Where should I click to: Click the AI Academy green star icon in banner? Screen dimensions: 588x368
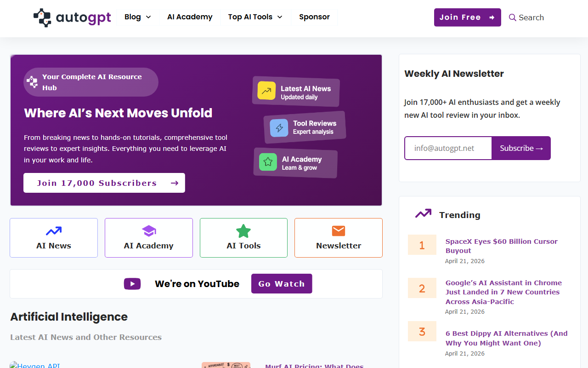click(268, 162)
